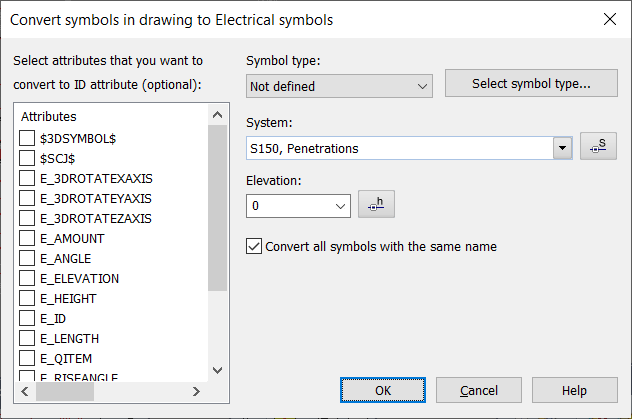Check the $3DSYMBOL$ attribute box
The width and height of the screenshot is (632, 419).
pyautogui.click(x=28, y=138)
